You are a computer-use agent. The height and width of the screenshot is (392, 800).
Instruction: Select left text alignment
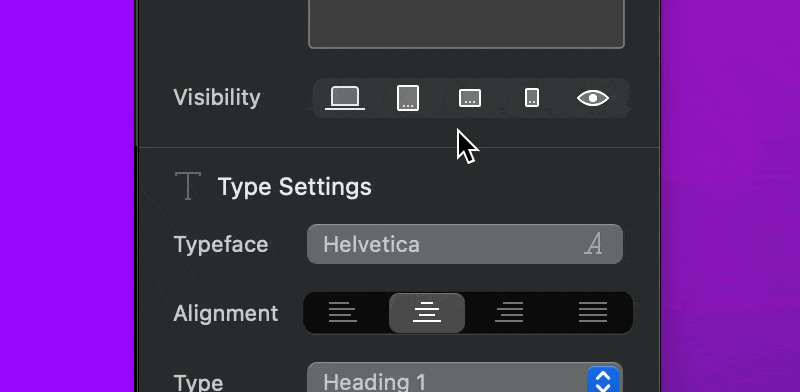[342, 312]
